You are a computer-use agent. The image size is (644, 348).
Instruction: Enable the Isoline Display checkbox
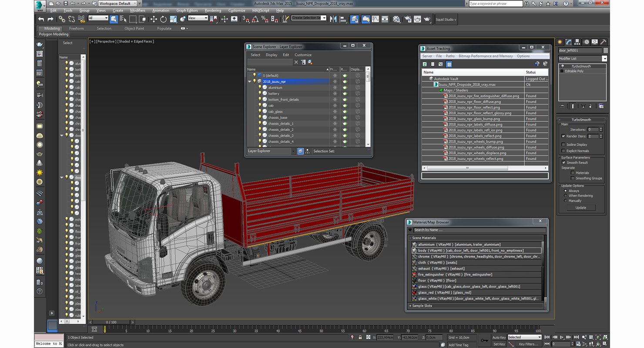click(563, 144)
